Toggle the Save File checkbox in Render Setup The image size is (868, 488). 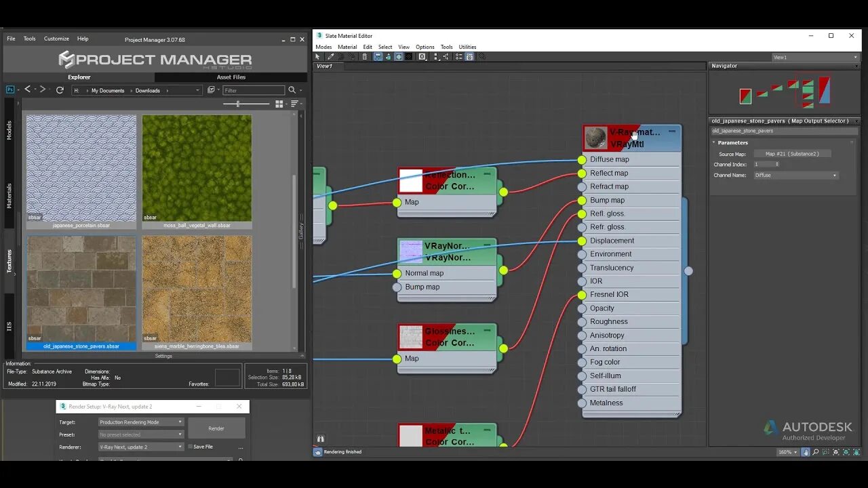[x=191, y=447]
